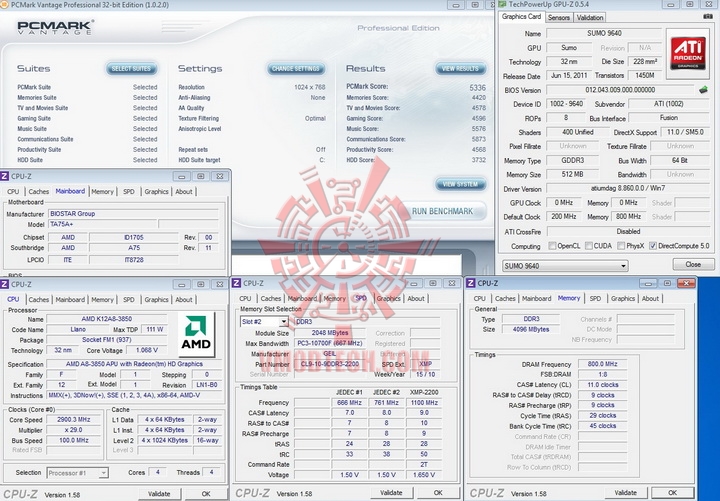Image resolution: width=720 pixels, height=501 pixels.
Task: Click the View Results button in PCMark
Action: coord(460,68)
